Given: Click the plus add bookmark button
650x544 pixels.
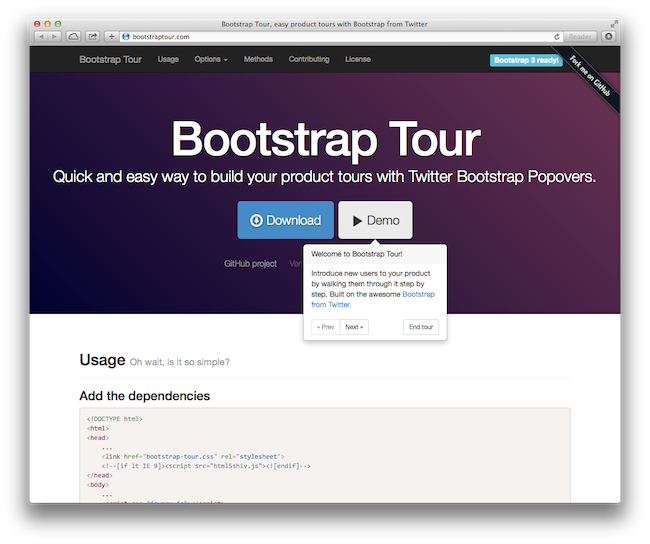Looking at the screenshot, I should [x=111, y=36].
